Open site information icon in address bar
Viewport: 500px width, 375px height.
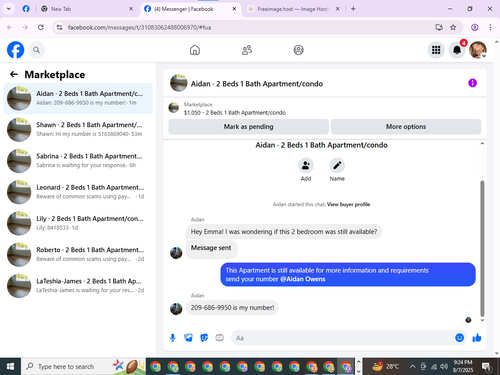pyautogui.click(x=59, y=27)
